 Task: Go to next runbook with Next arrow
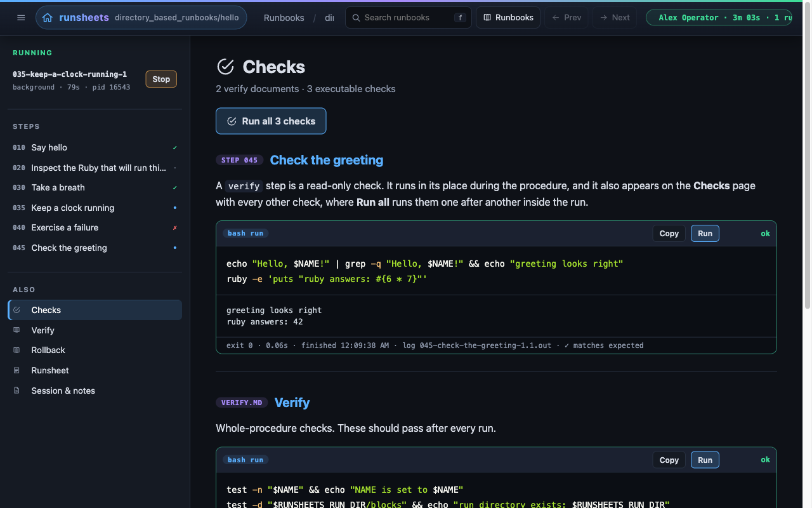point(615,18)
